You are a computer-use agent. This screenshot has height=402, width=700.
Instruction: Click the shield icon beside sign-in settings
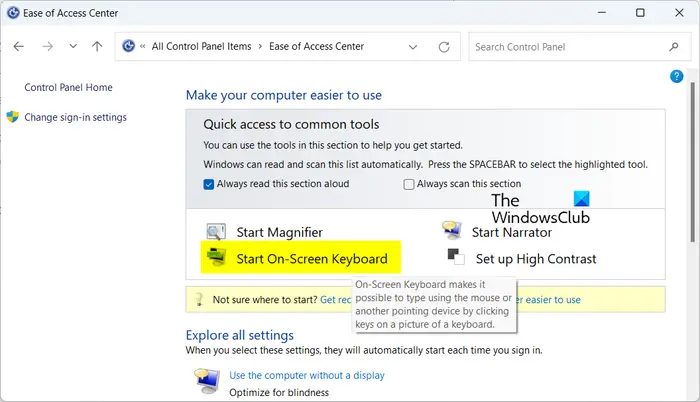coord(12,117)
